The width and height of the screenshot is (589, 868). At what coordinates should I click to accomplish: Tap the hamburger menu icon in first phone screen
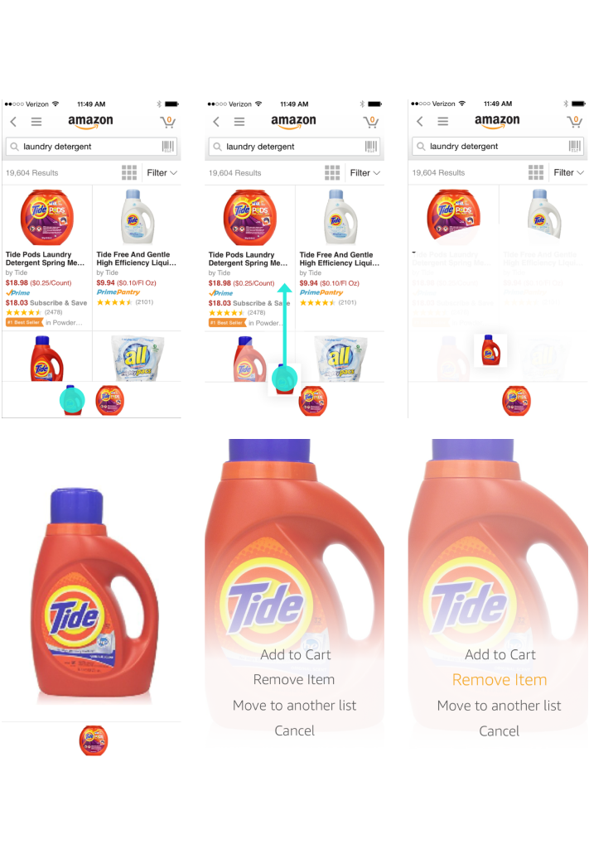(x=36, y=122)
